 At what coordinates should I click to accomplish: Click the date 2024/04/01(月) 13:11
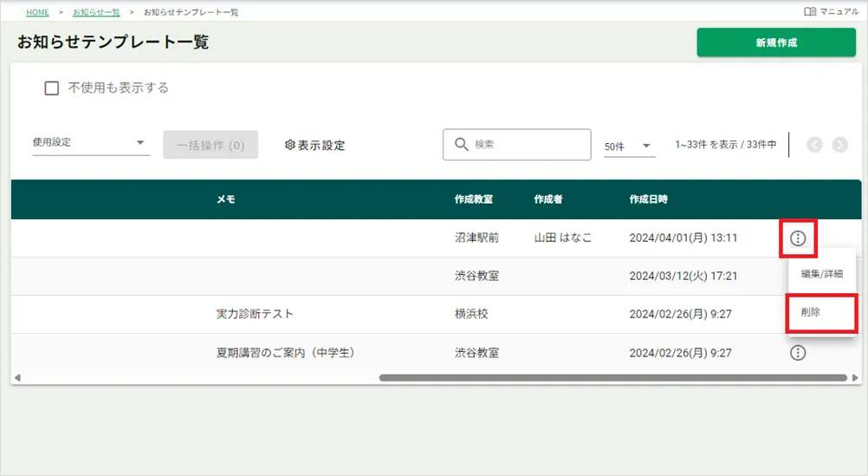[683, 238]
